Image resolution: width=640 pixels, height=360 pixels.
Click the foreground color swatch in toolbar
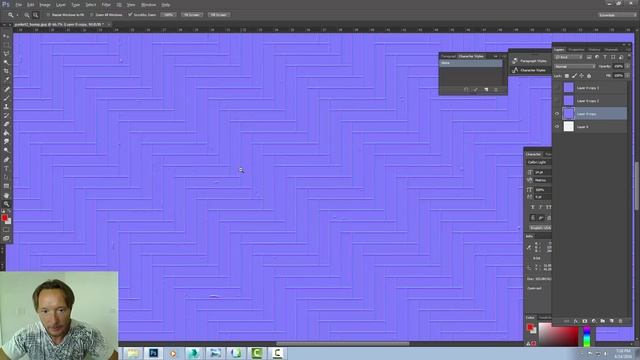click(4, 218)
